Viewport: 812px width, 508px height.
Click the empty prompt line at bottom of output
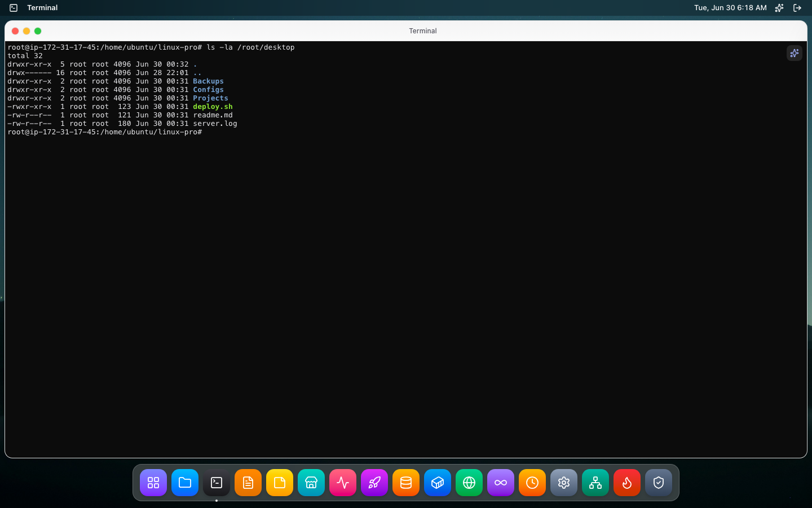tap(105, 132)
